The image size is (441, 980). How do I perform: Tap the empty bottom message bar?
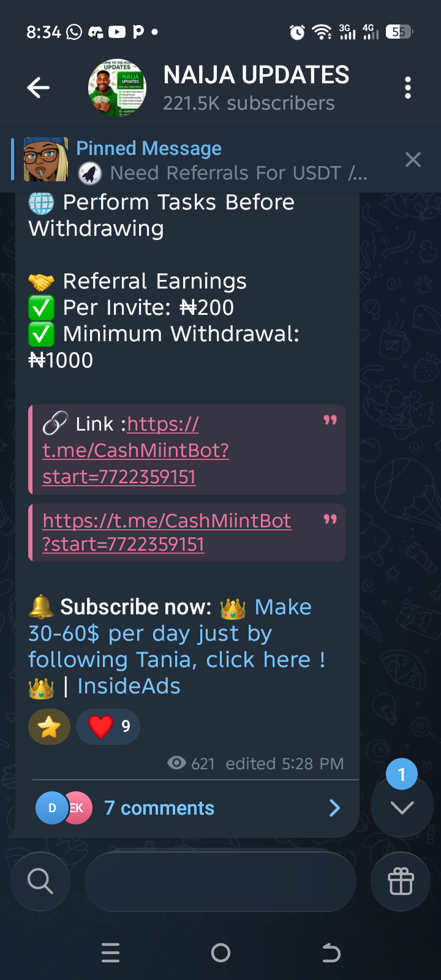pyautogui.click(x=221, y=881)
